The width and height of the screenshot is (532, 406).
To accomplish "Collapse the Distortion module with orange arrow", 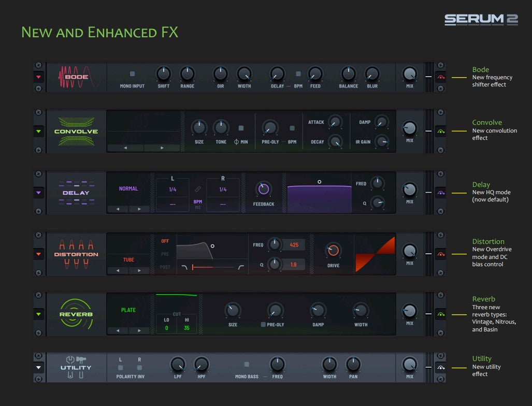I will coord(39,254).
